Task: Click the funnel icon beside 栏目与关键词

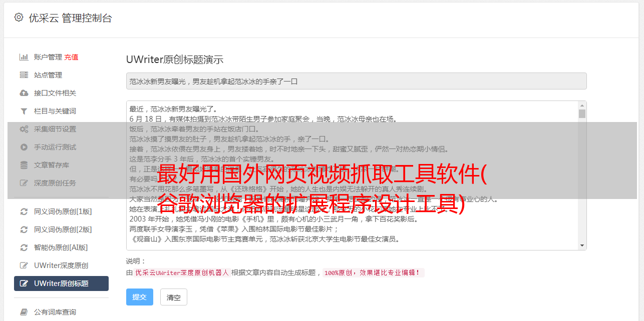Action: coord(24,111)
